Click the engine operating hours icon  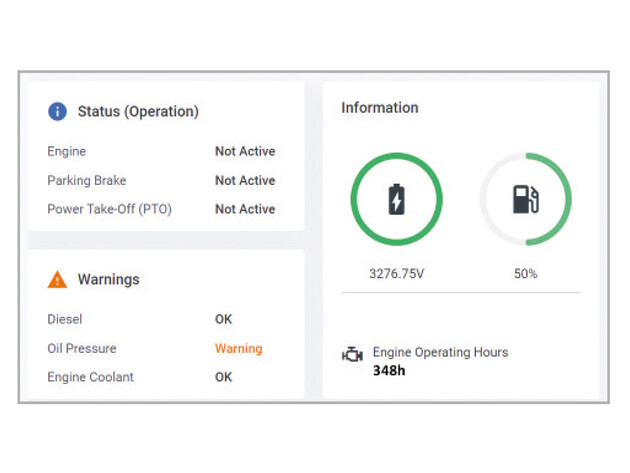pyautogui.click(x=352, y=356)
